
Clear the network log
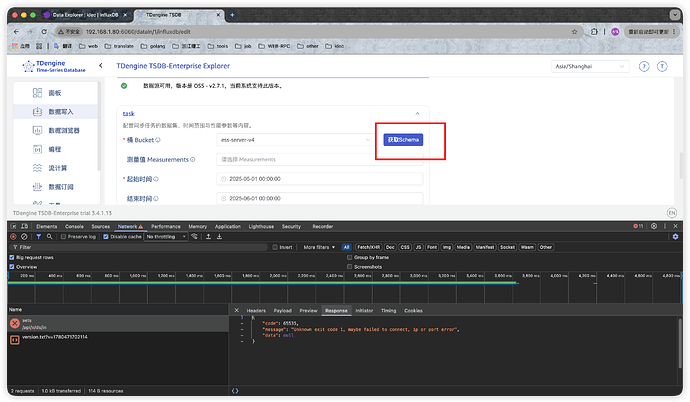24,237
